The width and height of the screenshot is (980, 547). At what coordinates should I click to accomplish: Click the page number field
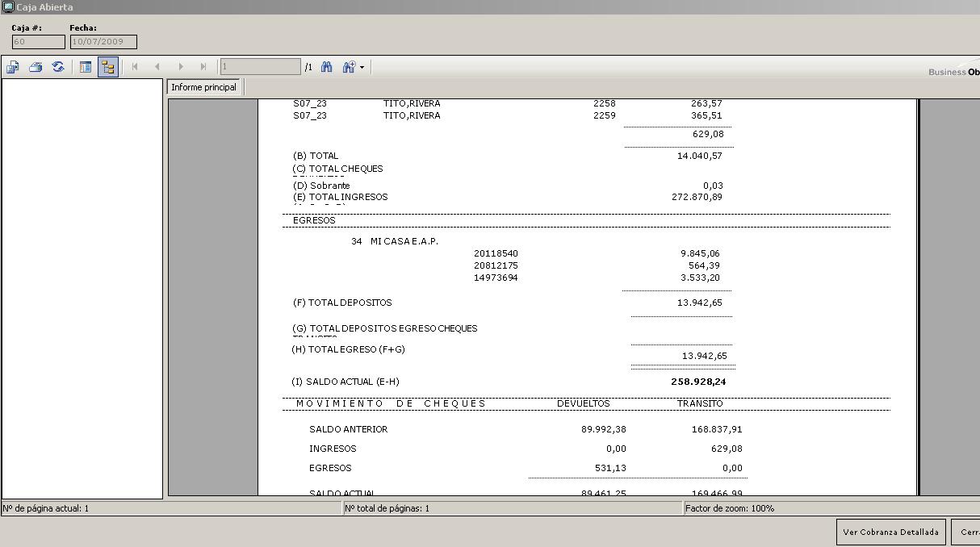[261, 67]
